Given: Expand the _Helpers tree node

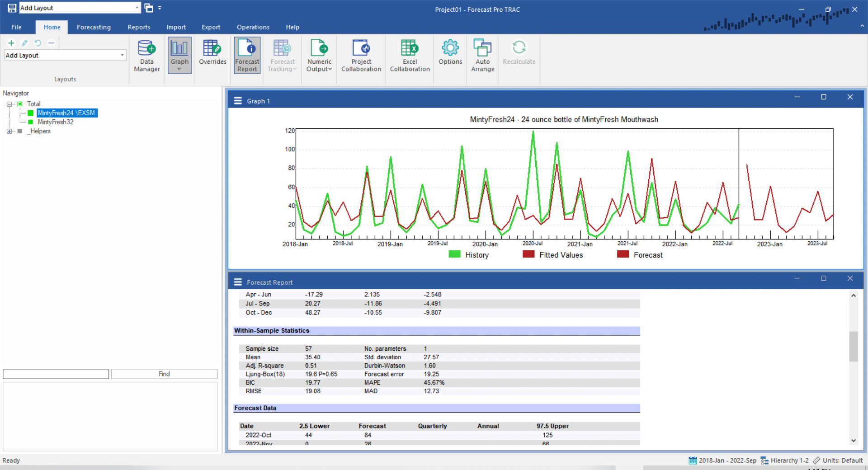Looking at the screenshot, I should pyautogui.click(x=9, y=132).
